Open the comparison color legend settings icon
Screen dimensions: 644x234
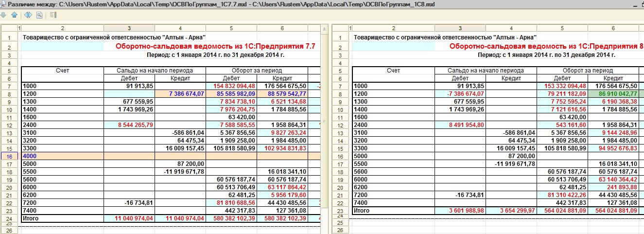53,15
